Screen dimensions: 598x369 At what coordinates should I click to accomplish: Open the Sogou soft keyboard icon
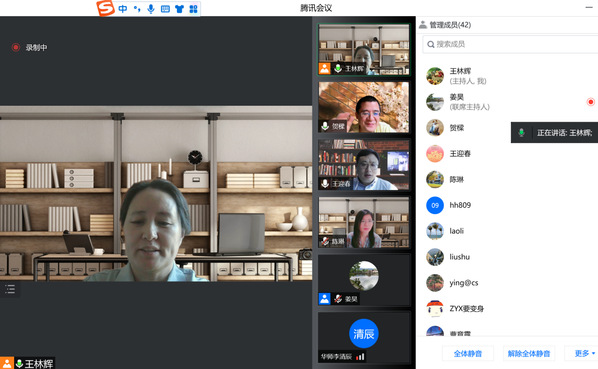pyautogui.click(x=165, y=9)
